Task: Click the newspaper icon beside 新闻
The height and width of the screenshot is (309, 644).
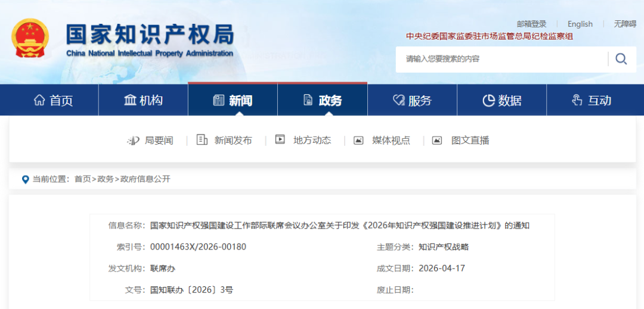Action: pyautogui.click(x=218, y=100)
